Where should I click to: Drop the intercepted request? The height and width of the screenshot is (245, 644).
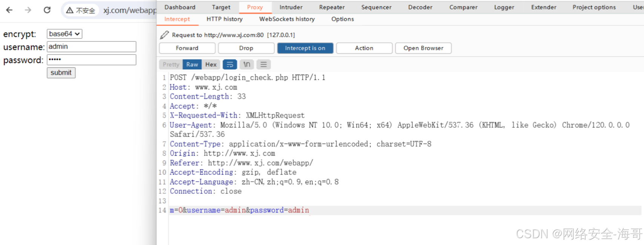click(246, 48)
